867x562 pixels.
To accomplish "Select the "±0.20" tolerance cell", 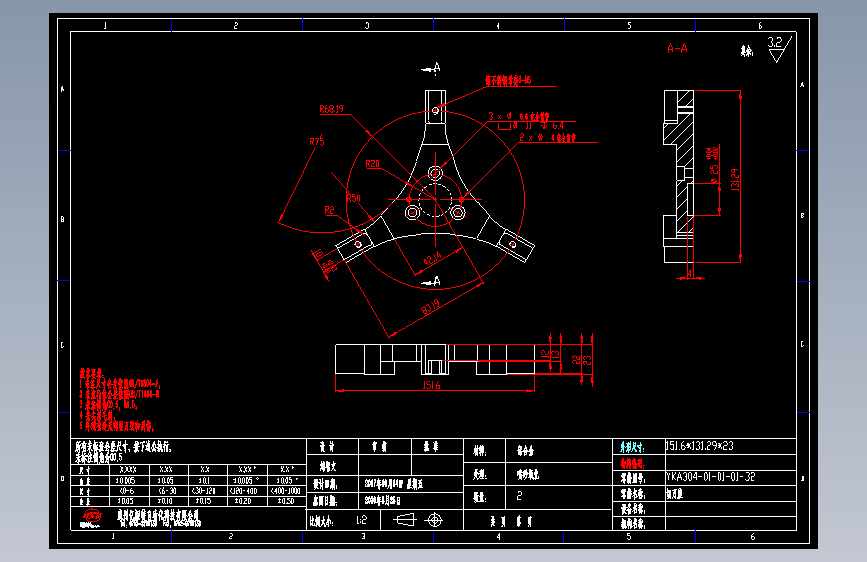I will click(242, 501).
